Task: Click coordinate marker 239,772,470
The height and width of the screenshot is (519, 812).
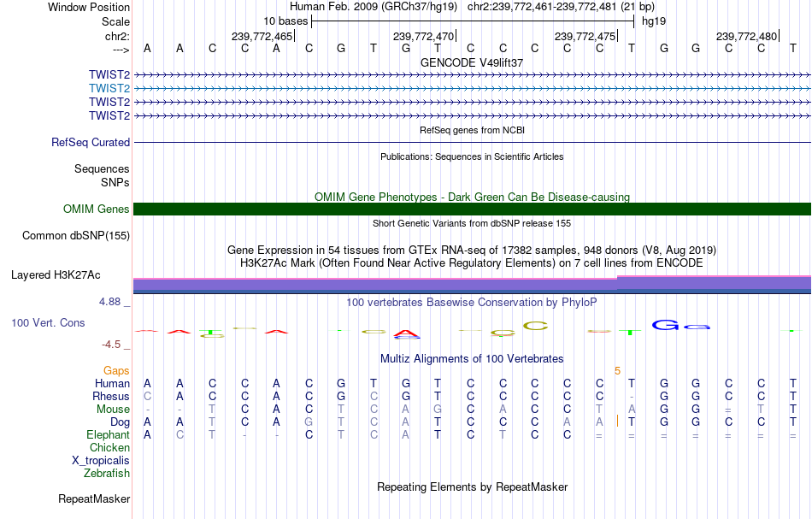Action: click(x=424, y=36)
